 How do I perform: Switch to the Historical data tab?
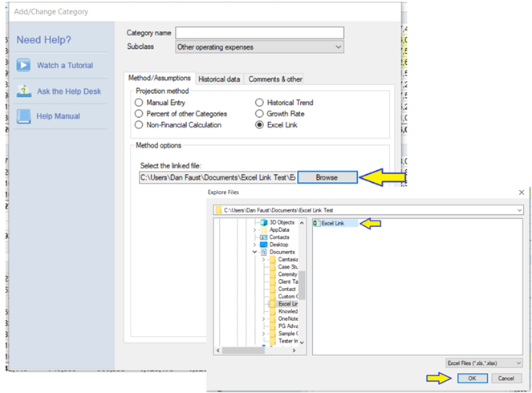(x=219, y=79)
